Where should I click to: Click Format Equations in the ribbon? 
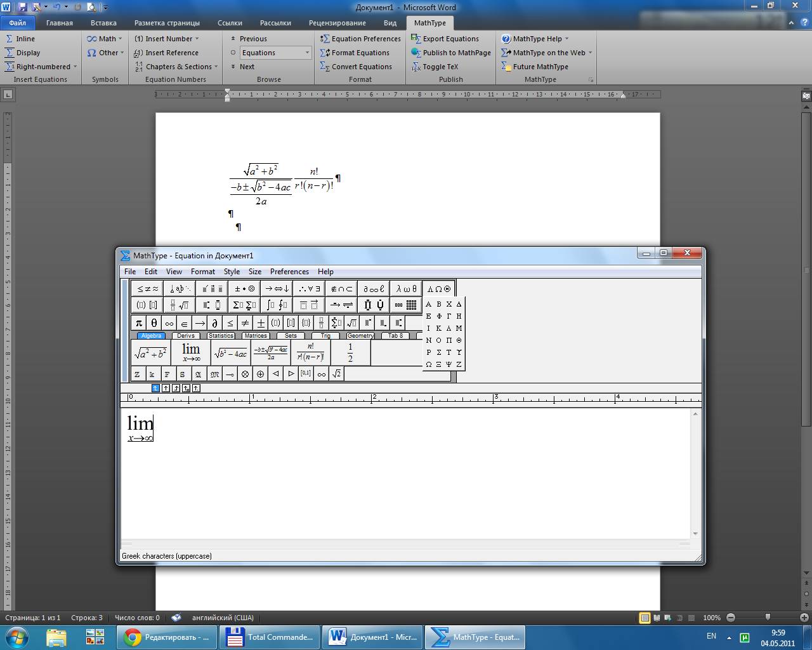355,53
